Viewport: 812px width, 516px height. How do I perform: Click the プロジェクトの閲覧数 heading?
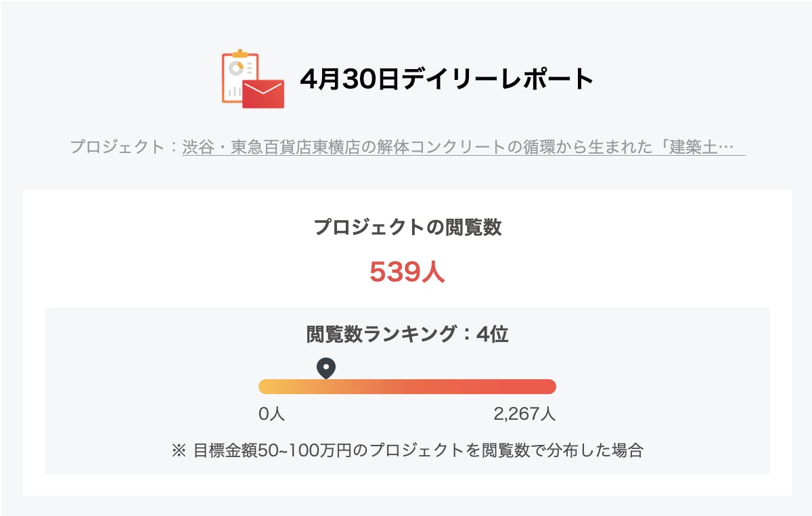tap(407, 228)
